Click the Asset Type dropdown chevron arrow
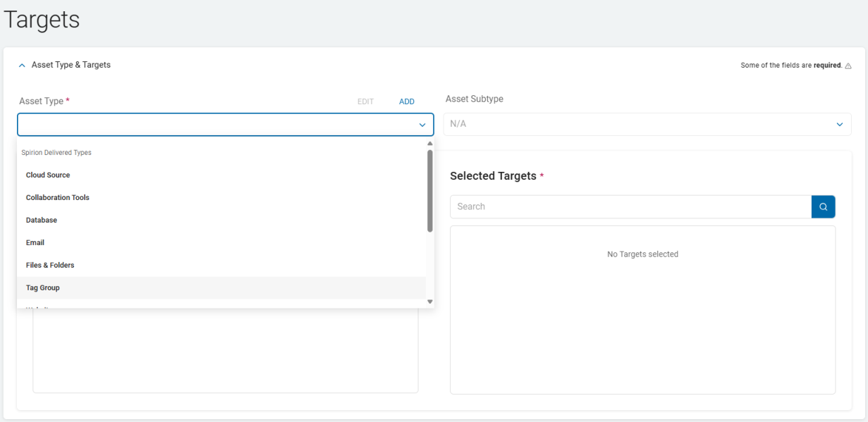Viewport: 868px width, 422px height. coord(422,125)
